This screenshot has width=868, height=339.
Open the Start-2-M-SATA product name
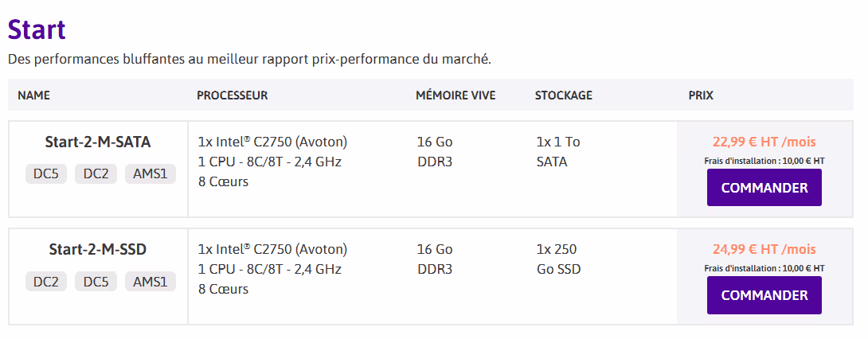pos(98,142)
